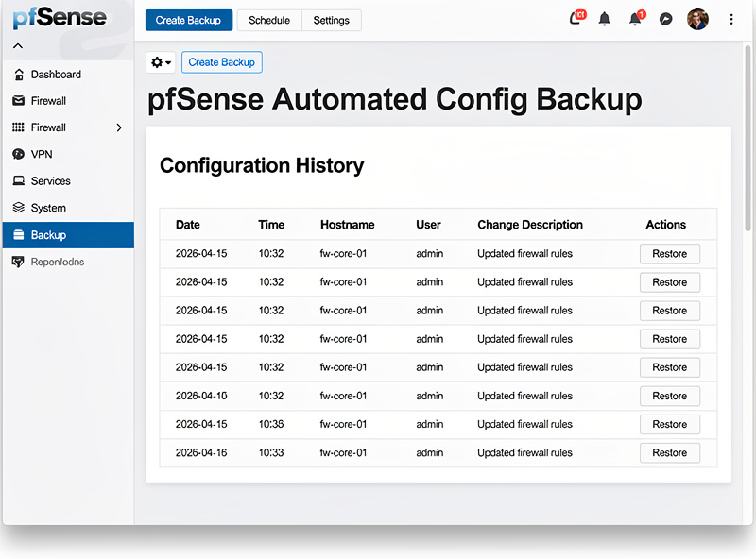Open Services in the sidebar

pos(68,180)
